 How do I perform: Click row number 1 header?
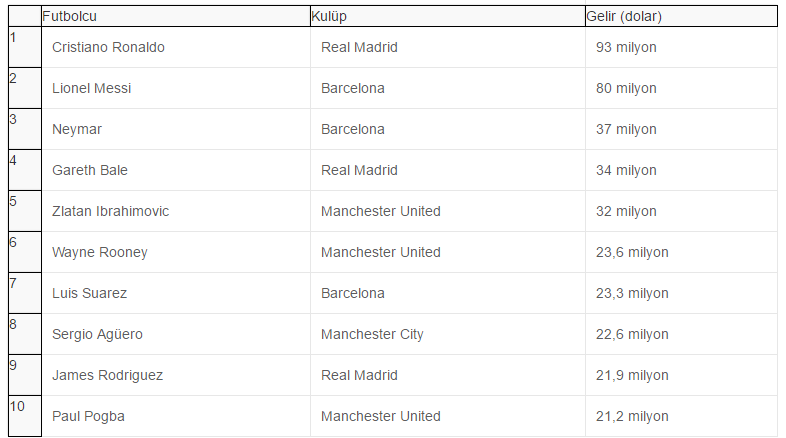[x=25, y=47]
